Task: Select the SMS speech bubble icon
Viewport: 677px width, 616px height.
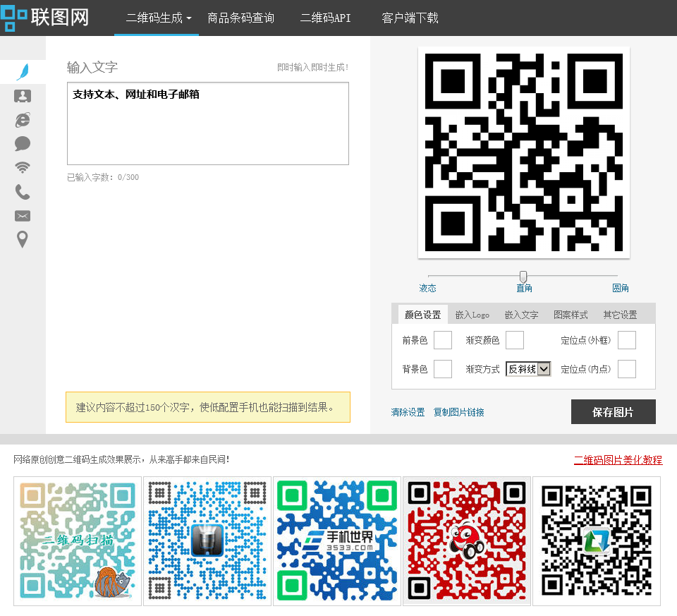Action: pos(23,143)
